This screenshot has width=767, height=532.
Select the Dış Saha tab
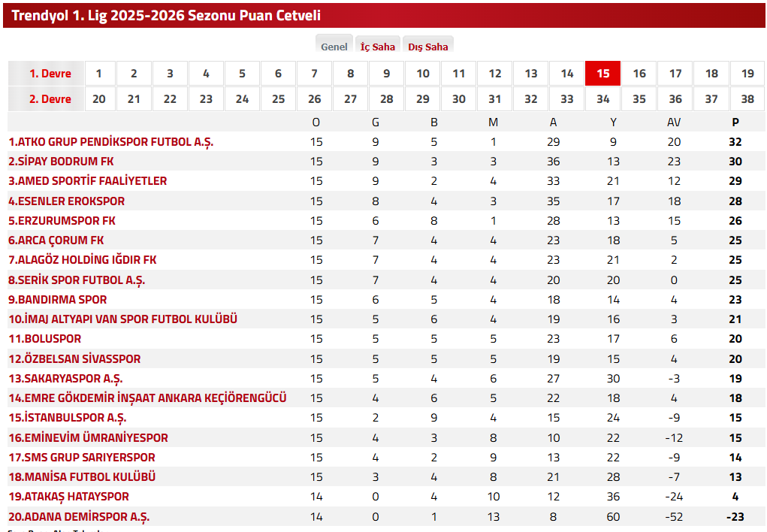(427, 47)
